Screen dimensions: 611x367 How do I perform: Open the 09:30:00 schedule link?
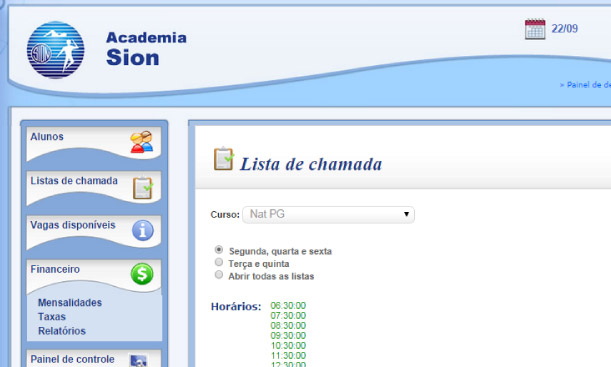click(288, 336)
